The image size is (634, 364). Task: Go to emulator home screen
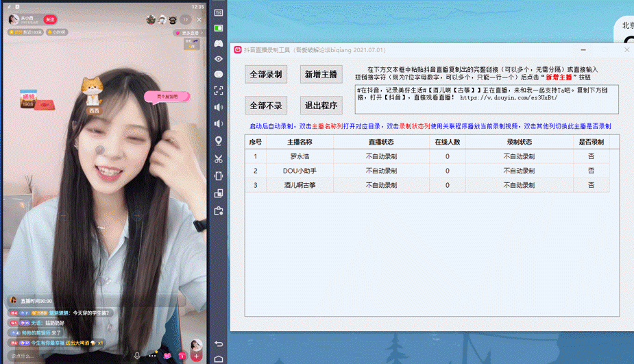pyautogui.click(x=219, y=359)
